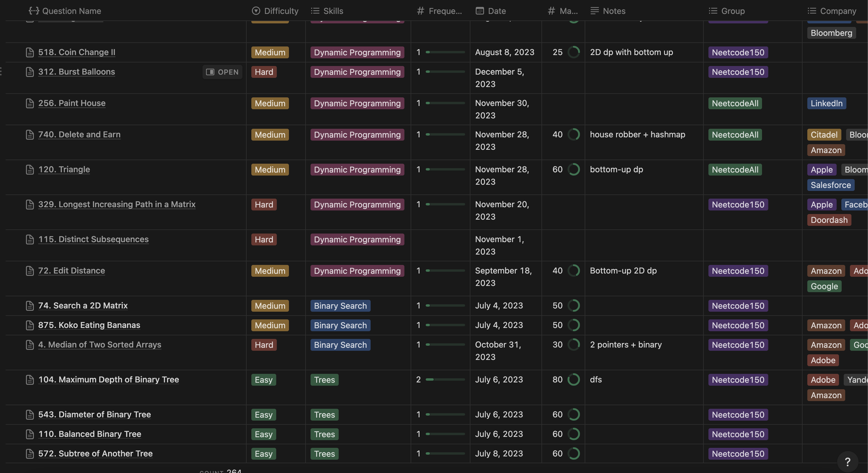This screenshot has width=868, height=473.
Task: Click frequency bar in 543. Diameter row
Action: (445, 414)
